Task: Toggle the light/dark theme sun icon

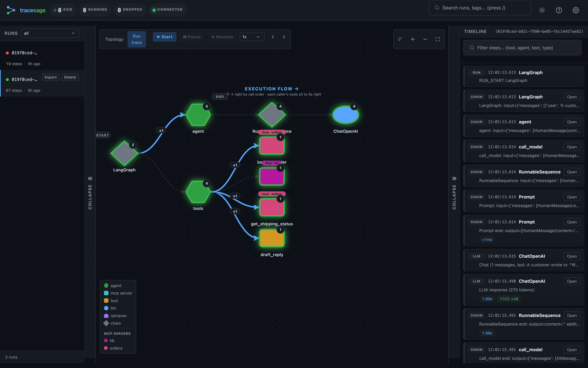Action: [542, 10]
